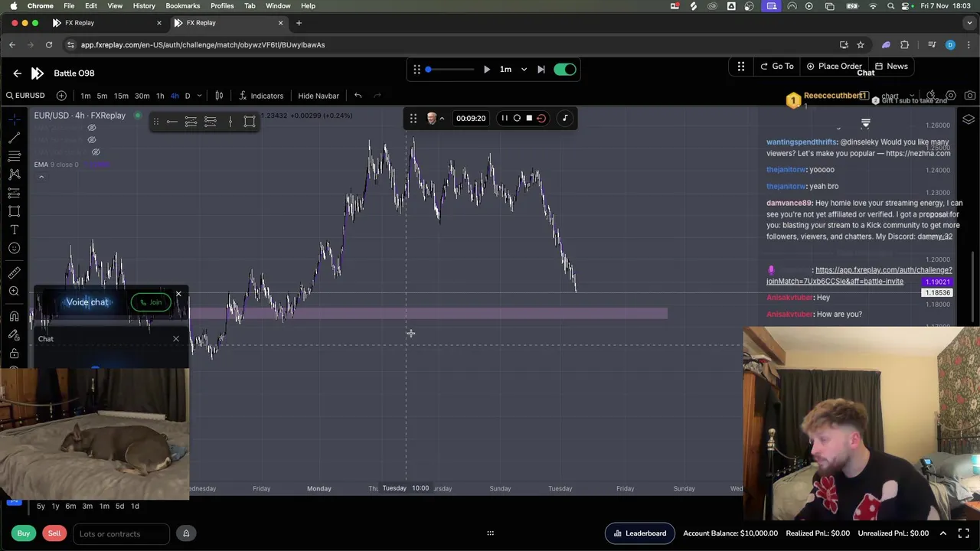Select the 4h timeframe
Screen dimensions: 980x551
pos(175,96)
